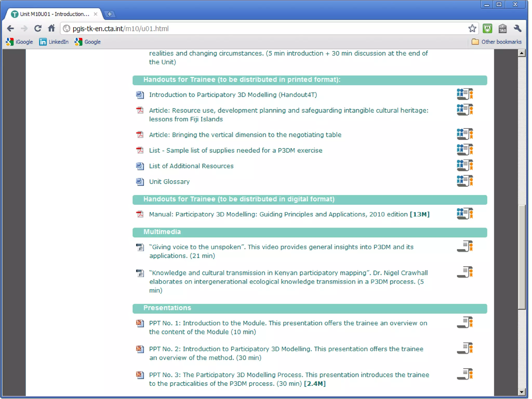Open the Sample list of supplies link
The width and height of the screenshot is (532, 399).
pyautogui.click(x=236, y=150)
